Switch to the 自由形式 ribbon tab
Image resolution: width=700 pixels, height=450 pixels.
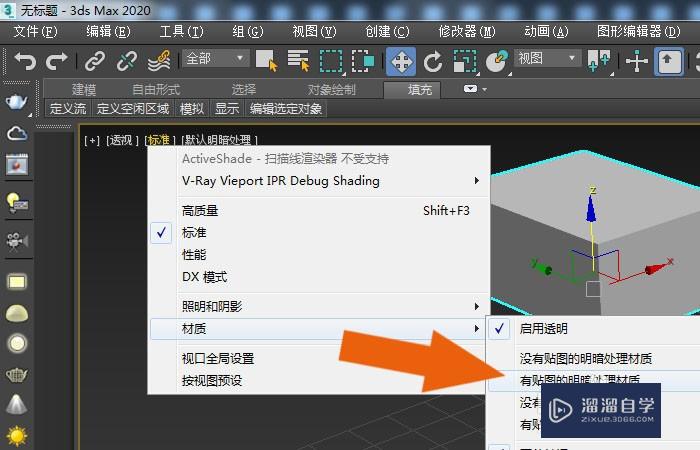point(156,90)
